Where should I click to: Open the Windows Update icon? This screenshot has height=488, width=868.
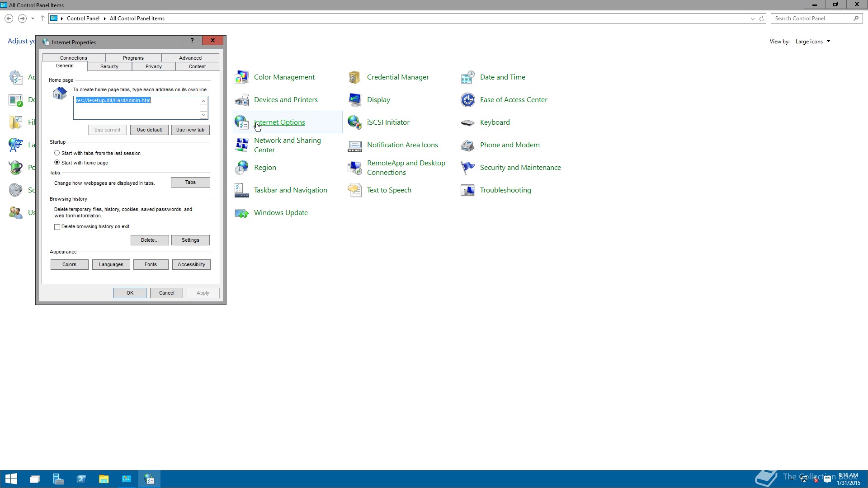click(x=242, y=213)
